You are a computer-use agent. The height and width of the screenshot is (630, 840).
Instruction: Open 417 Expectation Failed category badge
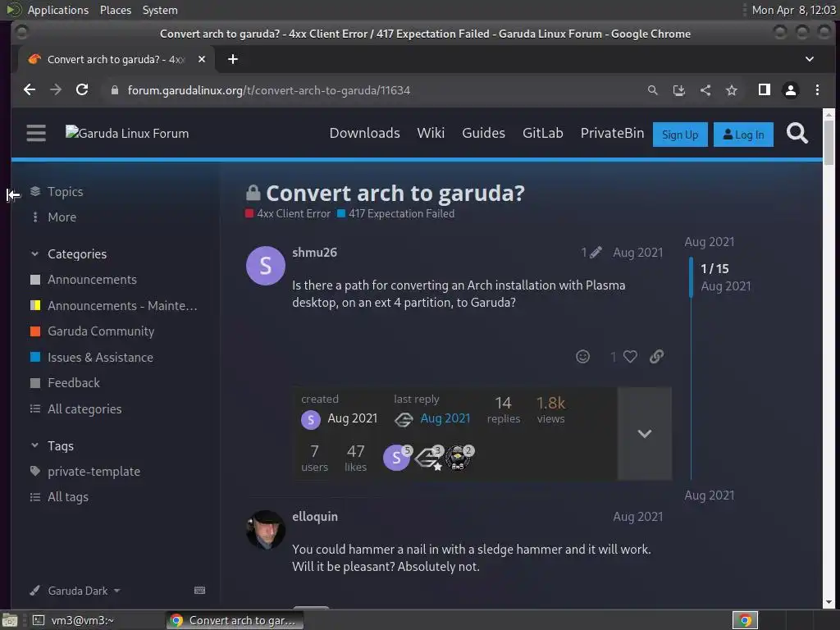(x=396, y=214)
